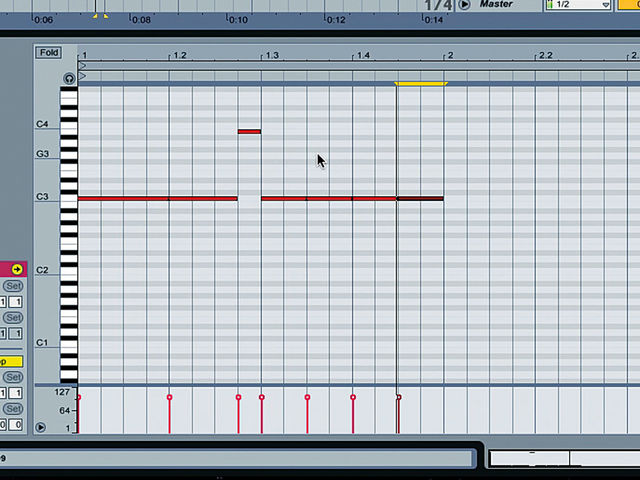640x480 pixels.
Task: Click the G3 piano roll key
Action: (x=69, y=155)
